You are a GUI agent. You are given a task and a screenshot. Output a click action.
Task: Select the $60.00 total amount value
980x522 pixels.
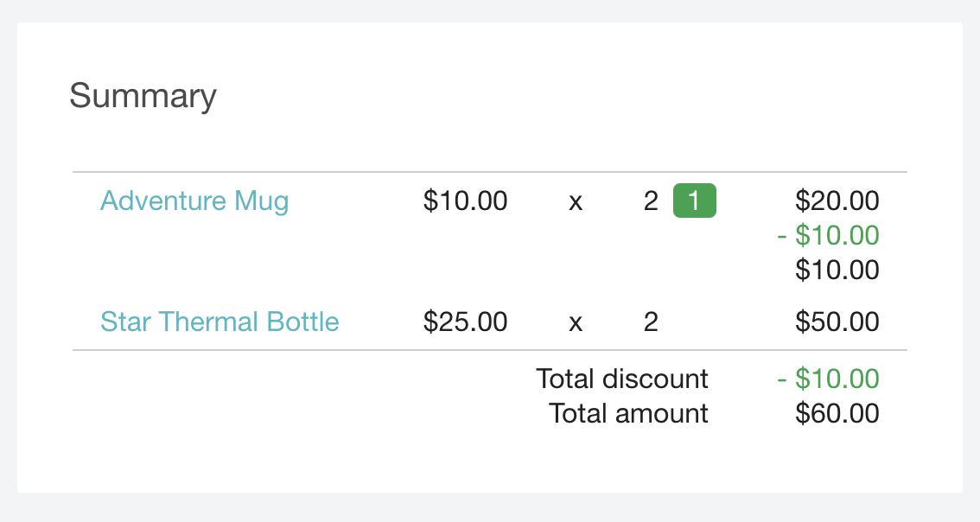(837, 413)
